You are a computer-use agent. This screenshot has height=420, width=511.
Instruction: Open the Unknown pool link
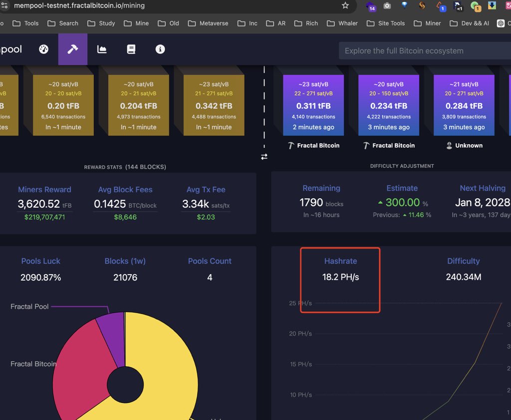(x=465, y=145)
